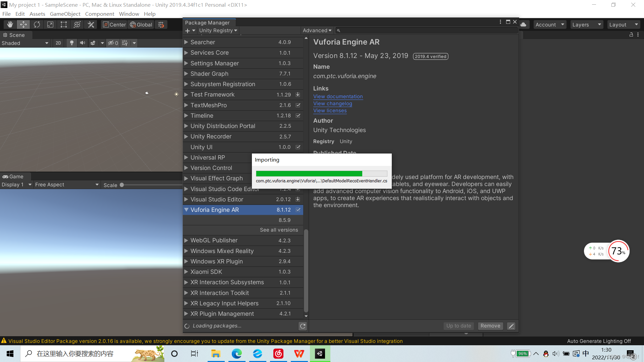Viewport: 644px width, 362px height.
Task: Open the Assets menu
Action: (37, 14)
